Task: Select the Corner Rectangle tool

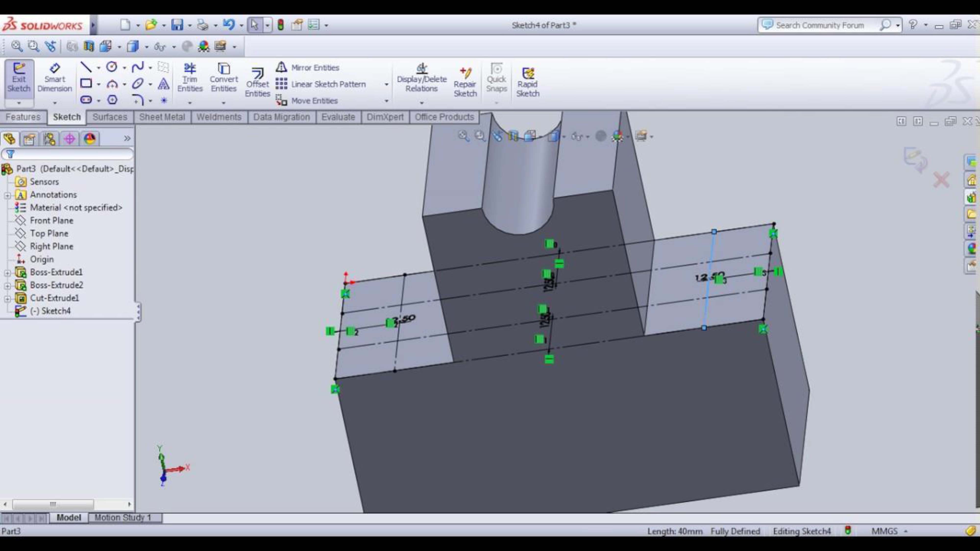Action: point(86,83)
